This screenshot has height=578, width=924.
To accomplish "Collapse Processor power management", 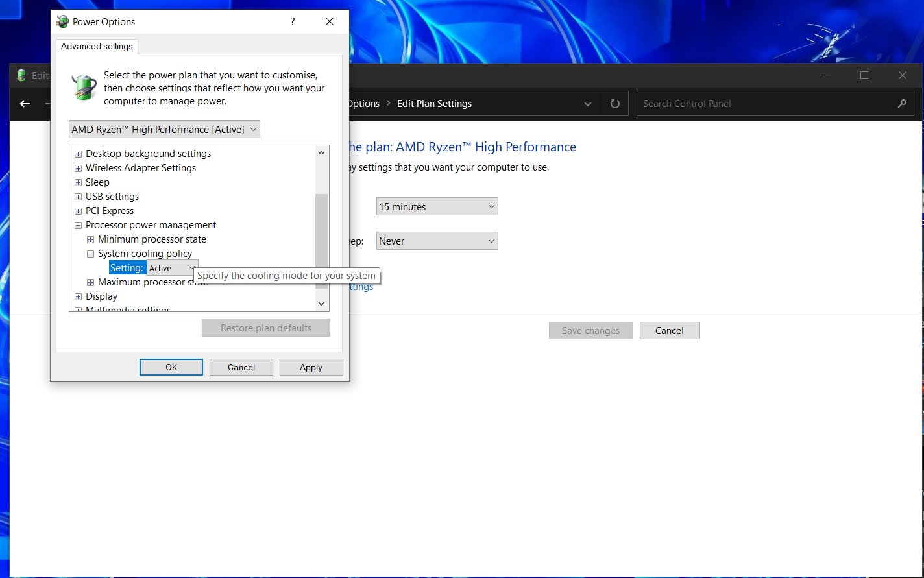I will tap(78, 225).
